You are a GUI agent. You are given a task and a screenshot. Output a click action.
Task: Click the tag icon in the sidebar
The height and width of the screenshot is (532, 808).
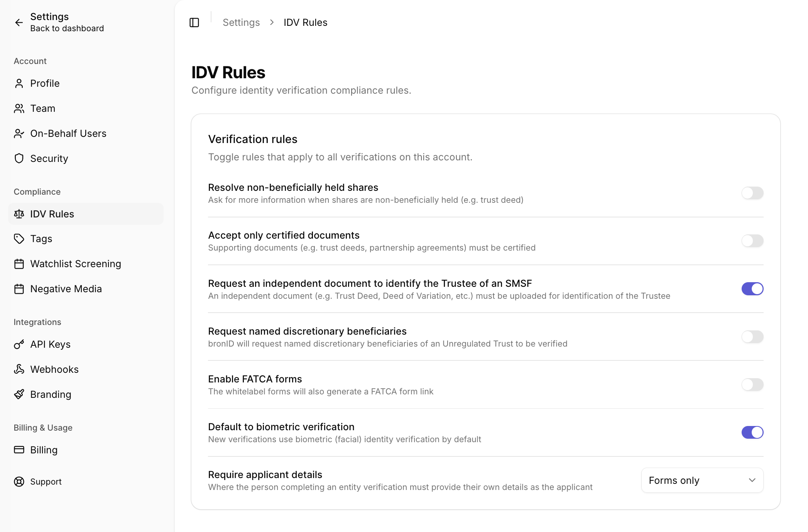pos(19,239)
